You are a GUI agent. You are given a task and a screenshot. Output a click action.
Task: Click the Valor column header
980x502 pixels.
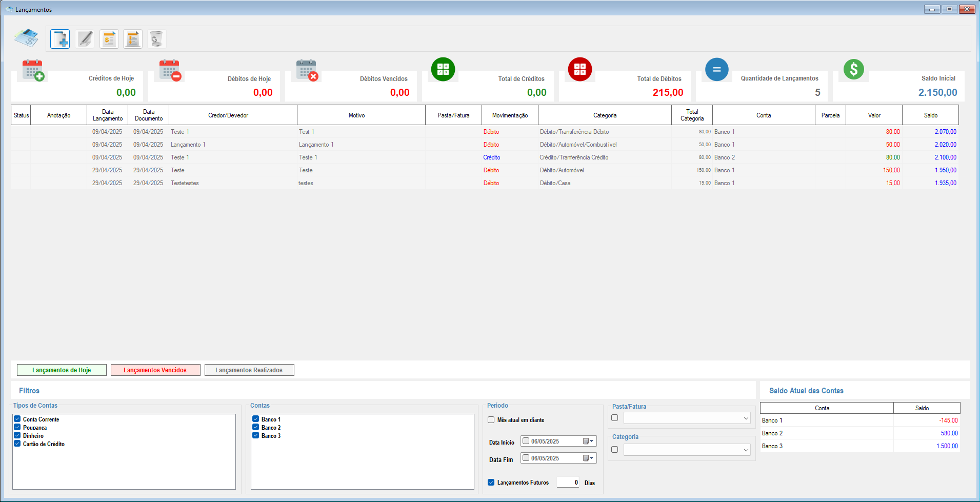pos(874,115)
